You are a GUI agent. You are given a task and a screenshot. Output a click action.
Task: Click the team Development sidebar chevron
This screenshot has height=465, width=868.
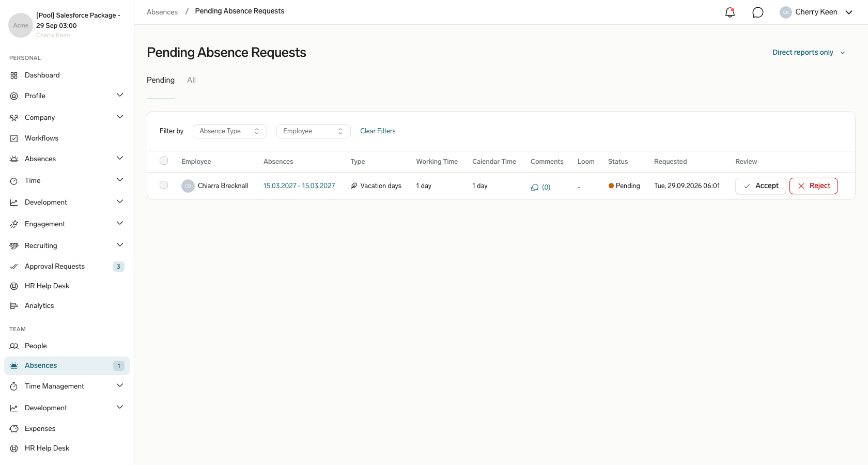coord(120,407)
